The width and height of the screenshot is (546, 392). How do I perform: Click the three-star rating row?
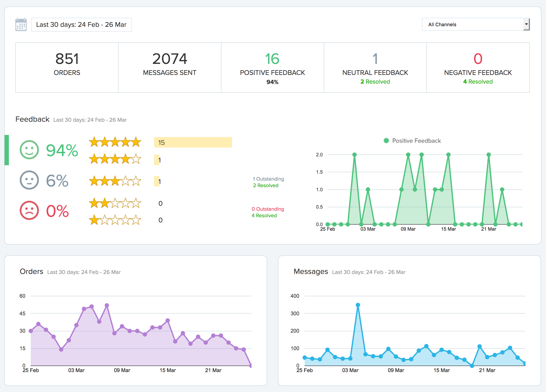[115, 181]
